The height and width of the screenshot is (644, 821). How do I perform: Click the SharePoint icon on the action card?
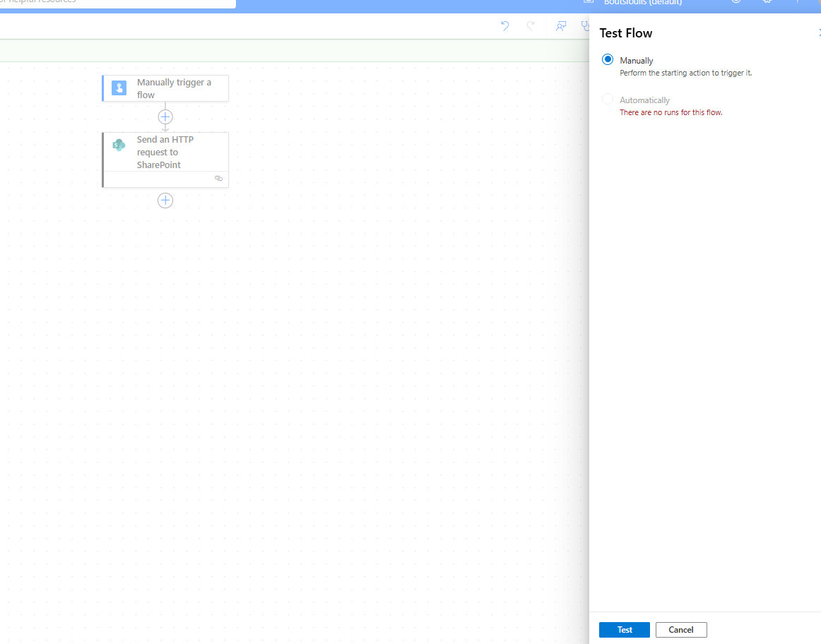(x=119, y=145)
